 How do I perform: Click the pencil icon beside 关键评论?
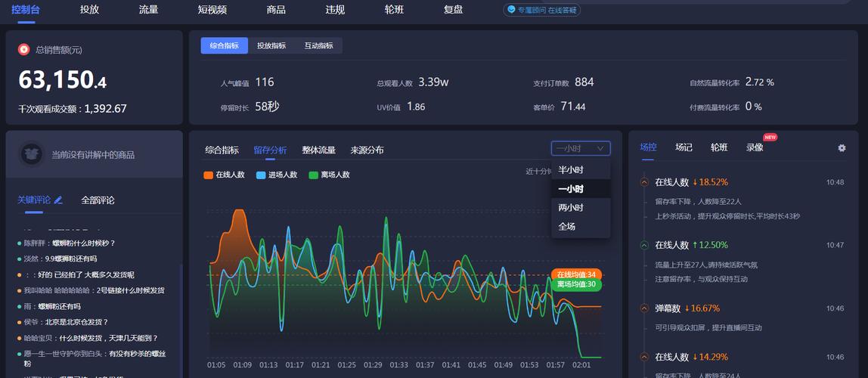59,200
